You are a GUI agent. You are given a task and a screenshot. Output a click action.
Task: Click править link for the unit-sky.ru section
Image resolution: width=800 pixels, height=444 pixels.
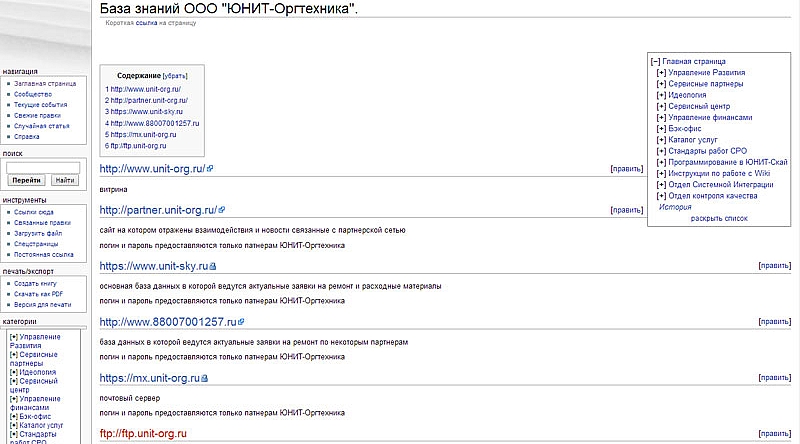click(x=775, y=267)
